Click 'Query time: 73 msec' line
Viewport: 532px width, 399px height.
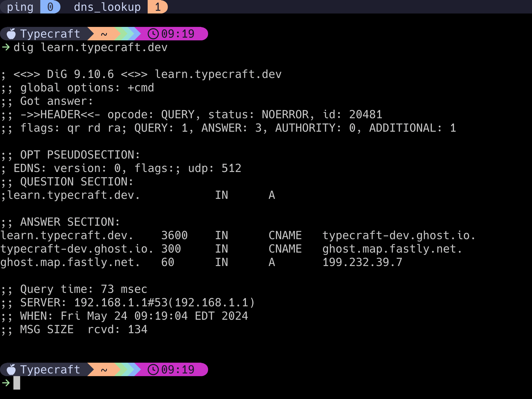[x=84, y=289]
